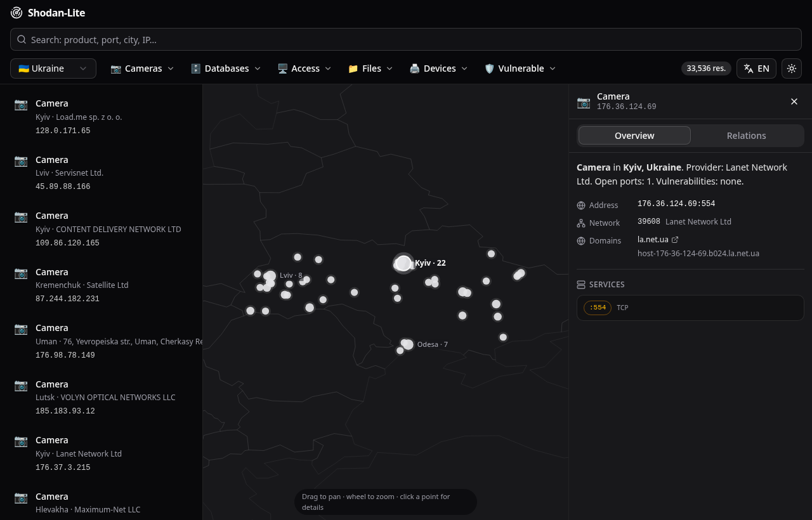The height and width of the screenshot is (520, 812).
Task: Select the Kyiv Load.me sp. z o. o. result
Action: (101, 117)
